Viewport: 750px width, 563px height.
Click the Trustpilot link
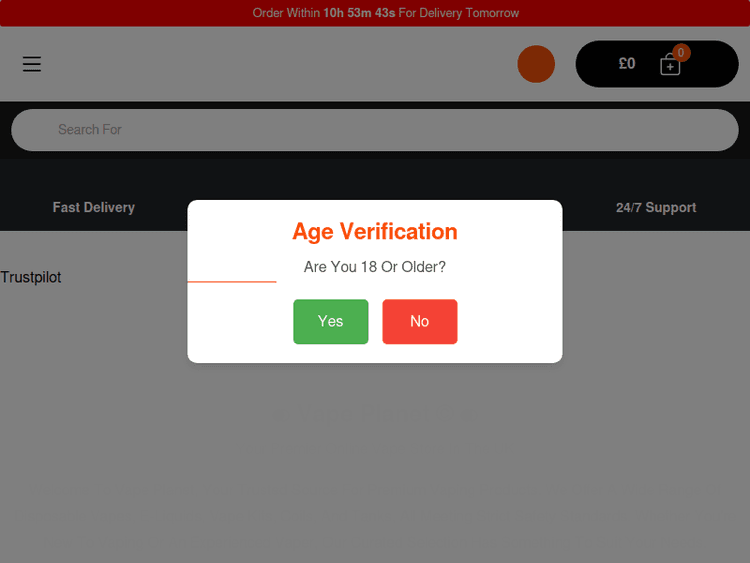pos(31,277)
